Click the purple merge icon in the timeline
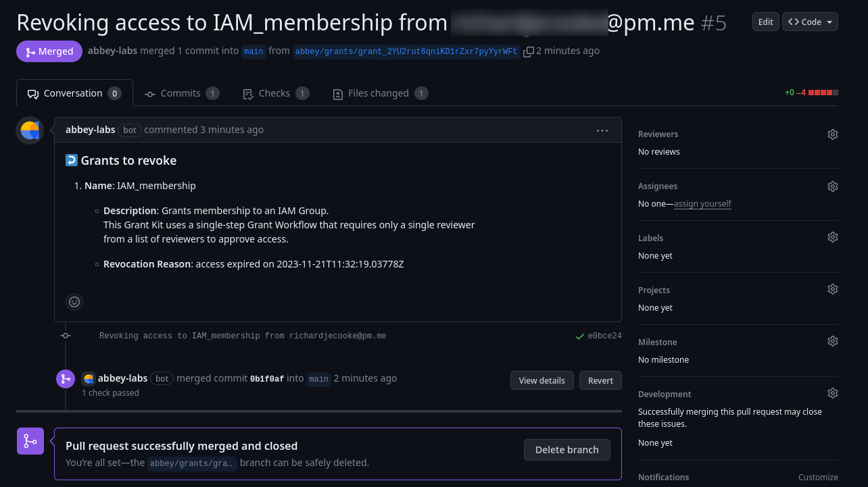868x487 pixels. [x=66, y=379]
